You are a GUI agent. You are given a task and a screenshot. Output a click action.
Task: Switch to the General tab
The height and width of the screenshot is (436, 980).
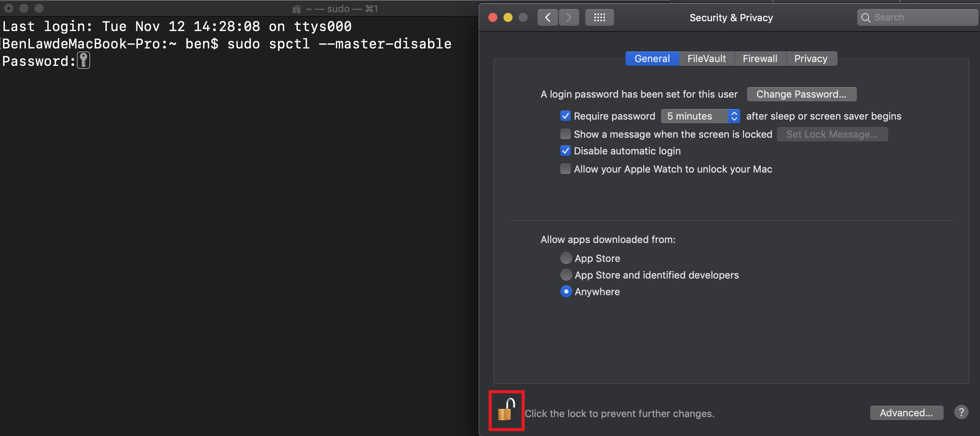(652, 58)
